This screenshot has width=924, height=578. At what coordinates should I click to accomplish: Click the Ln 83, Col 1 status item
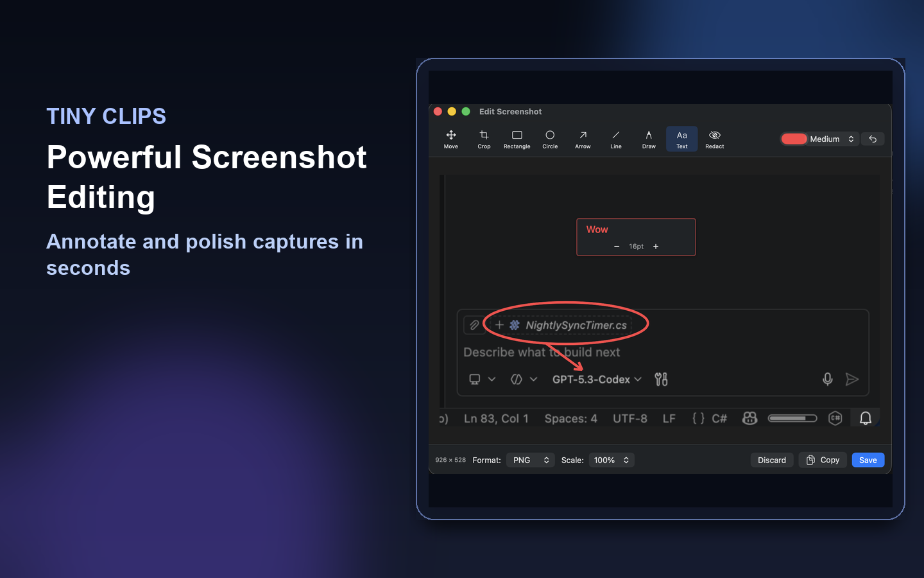point(496,418)
